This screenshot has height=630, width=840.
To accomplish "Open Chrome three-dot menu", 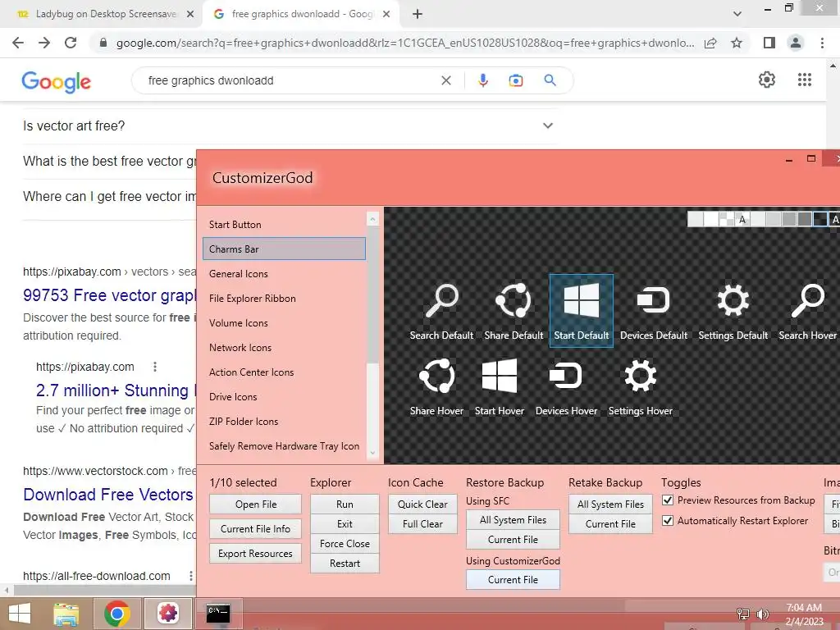I will pos(822,43).
